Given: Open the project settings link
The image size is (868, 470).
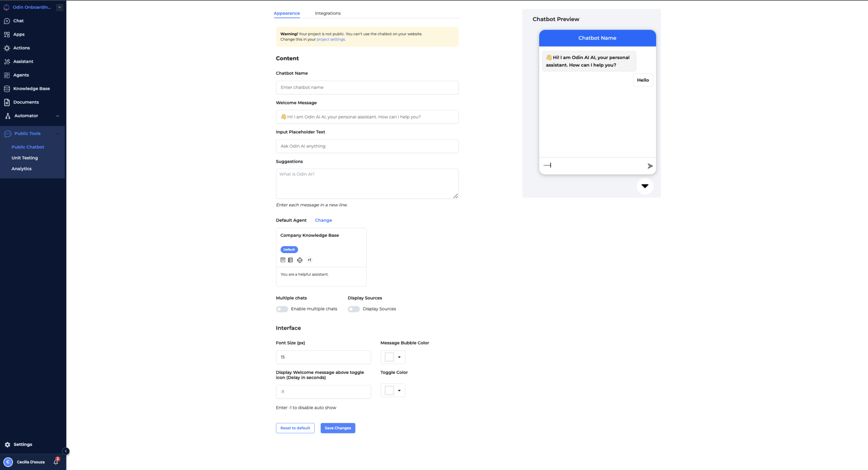Looking at the screenshot, I should point(331,39).
